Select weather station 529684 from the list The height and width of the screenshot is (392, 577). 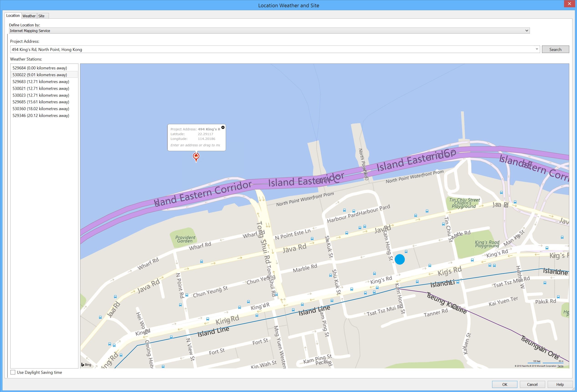(x=40, y=68)
